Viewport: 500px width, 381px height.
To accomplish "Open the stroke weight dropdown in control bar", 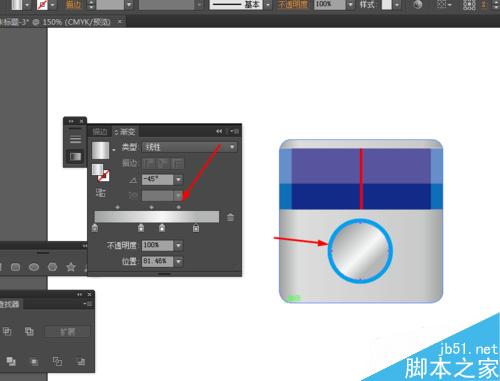I will (x=129, y=5).
